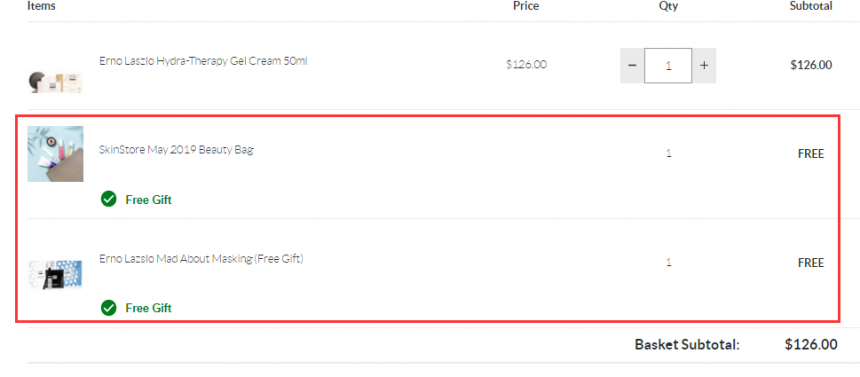Click the FREE subtotal for Beauty Bag

point(811,154)
